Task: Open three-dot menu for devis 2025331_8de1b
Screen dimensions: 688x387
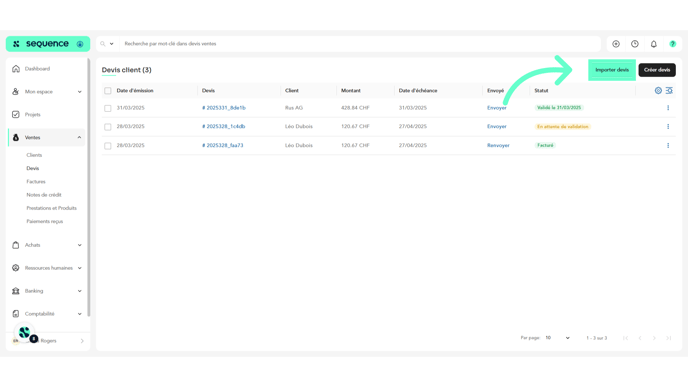Action: point(668,108)
